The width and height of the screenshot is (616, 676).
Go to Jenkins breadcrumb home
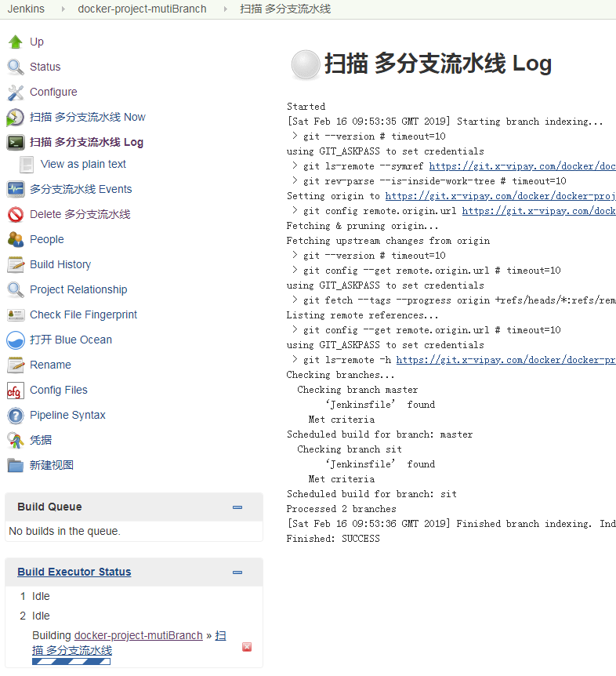click(x=26, y=9)
